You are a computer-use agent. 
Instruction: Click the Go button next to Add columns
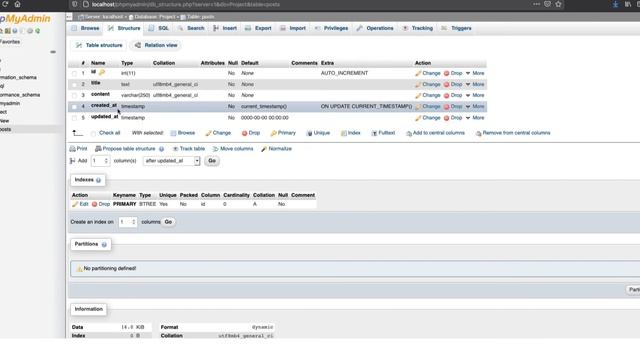click(212, 161)
